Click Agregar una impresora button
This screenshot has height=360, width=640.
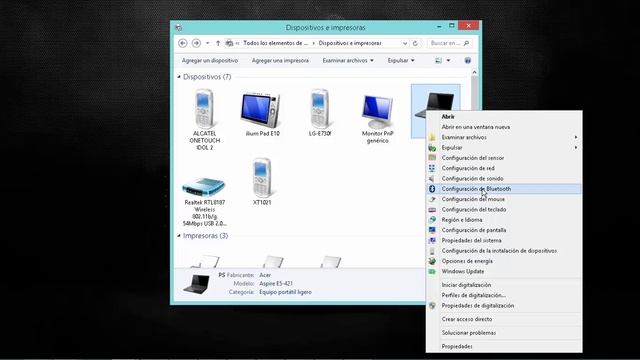point(280,60)
